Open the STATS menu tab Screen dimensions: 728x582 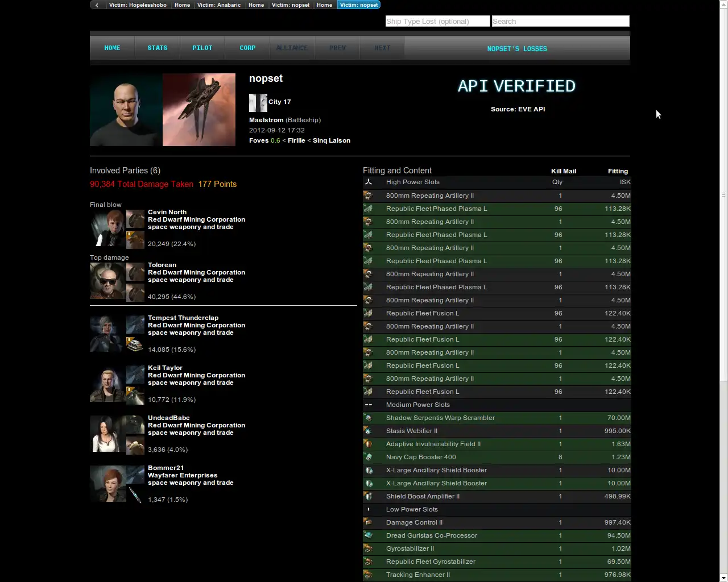tap(158, 48)
